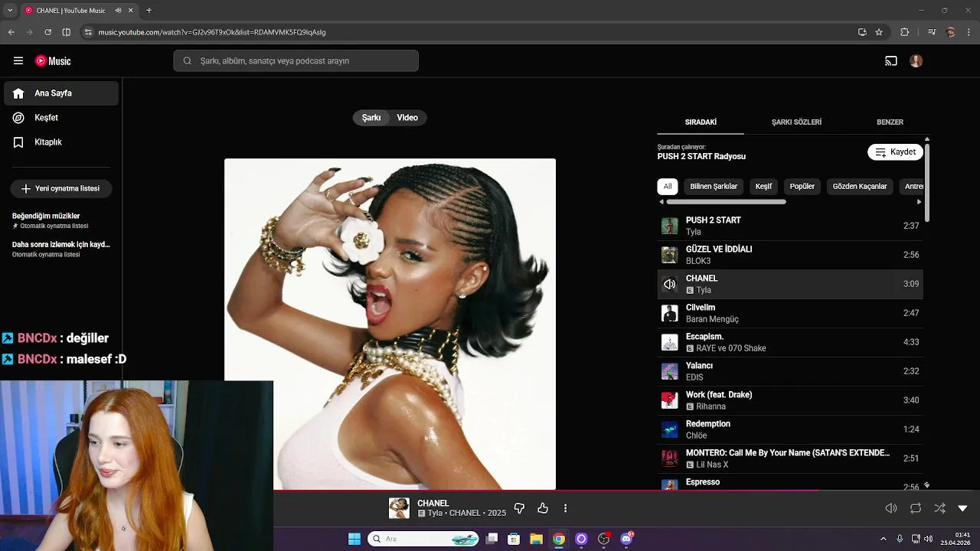
Task: Click the song progress bar
Action: [x=626, y=491]
